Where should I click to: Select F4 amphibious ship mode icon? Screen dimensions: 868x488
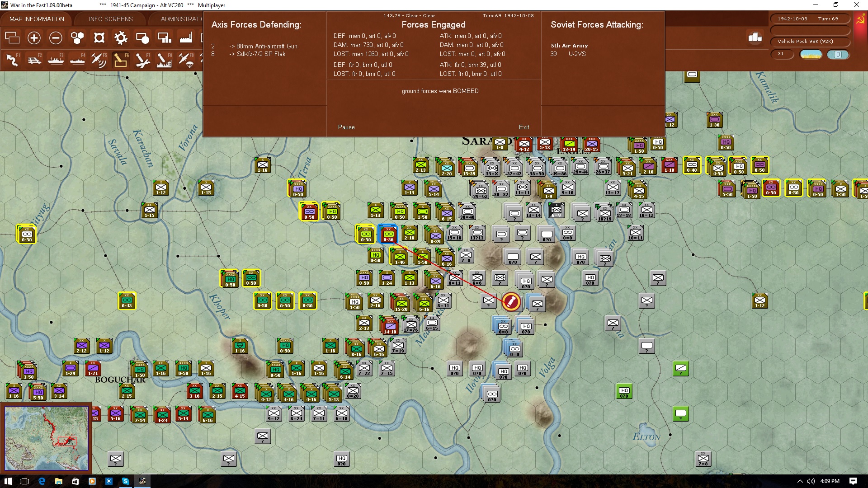point(77,60)
